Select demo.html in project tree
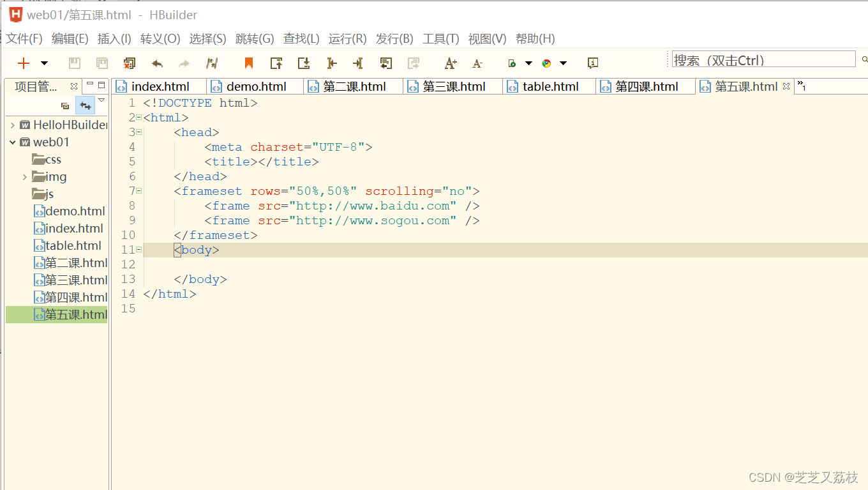Image resolution: width=868 pixels, height=490 pixels. 70,211
